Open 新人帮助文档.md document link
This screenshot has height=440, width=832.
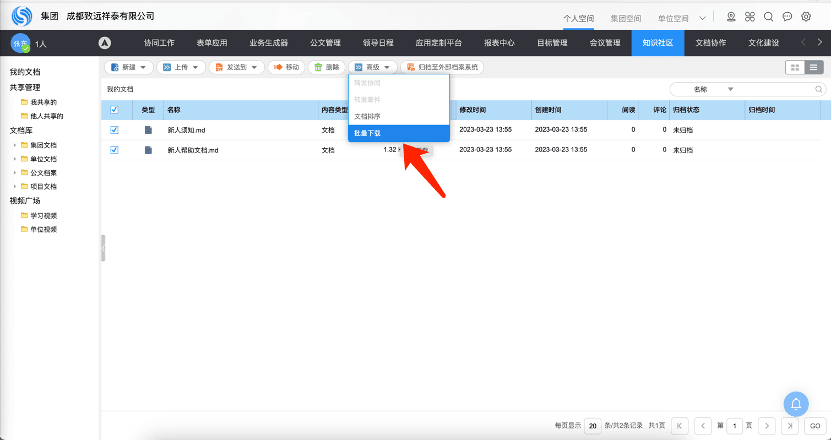click(x=193, y=150)
